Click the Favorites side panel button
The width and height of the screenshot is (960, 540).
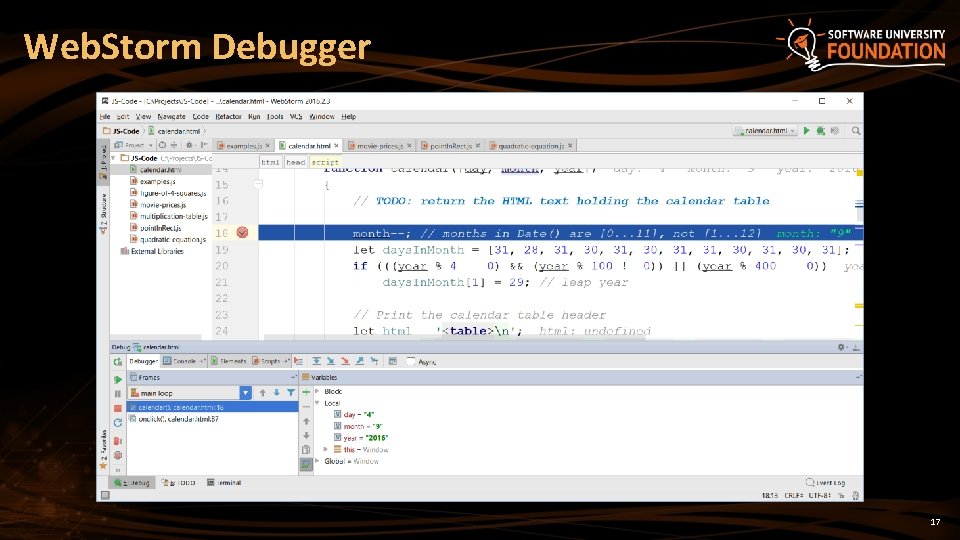[x=103, y=449]
